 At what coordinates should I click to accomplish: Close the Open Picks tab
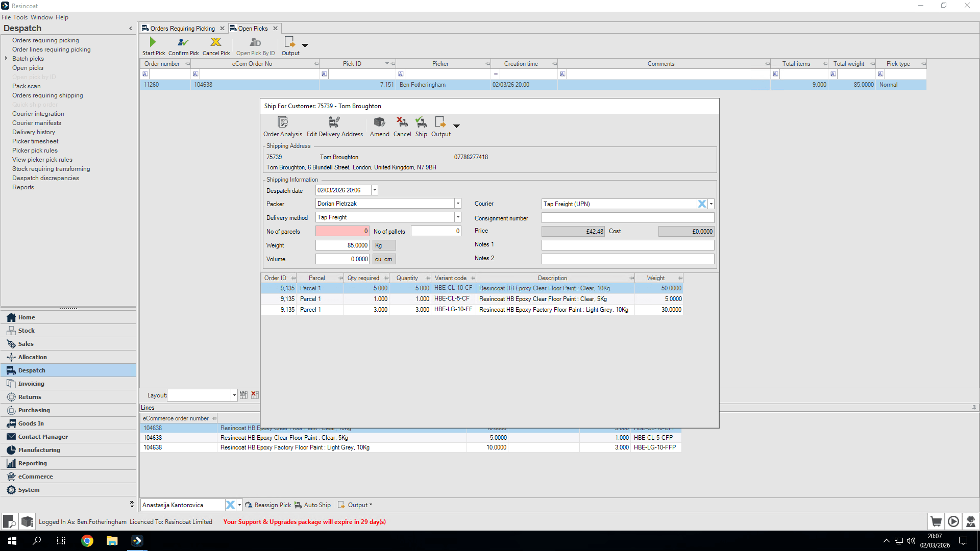275,29
